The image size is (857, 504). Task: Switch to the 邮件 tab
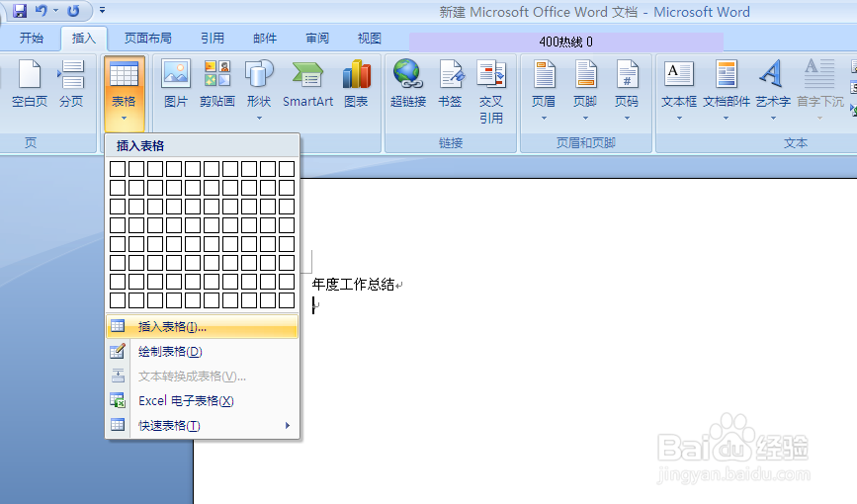(x=265, y=39)
